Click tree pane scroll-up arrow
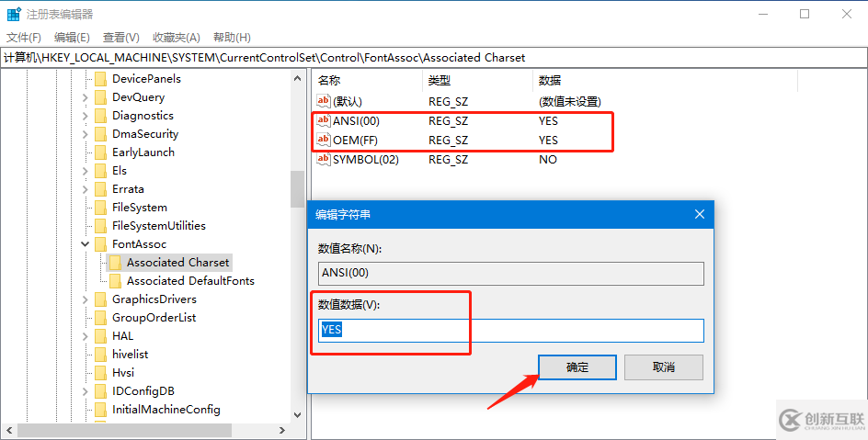The image size is (868, 440). [298, 78]
